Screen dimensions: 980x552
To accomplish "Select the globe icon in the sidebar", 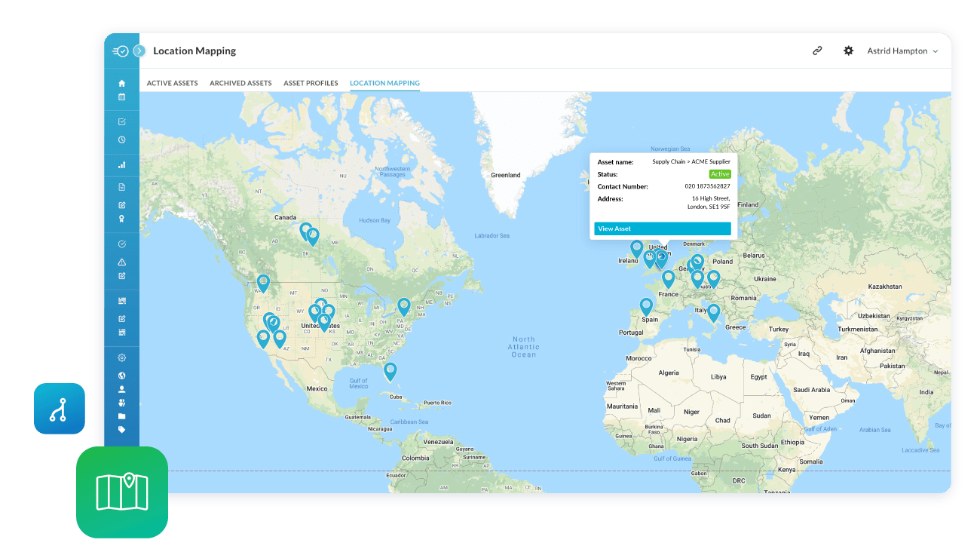I will 122,375.
